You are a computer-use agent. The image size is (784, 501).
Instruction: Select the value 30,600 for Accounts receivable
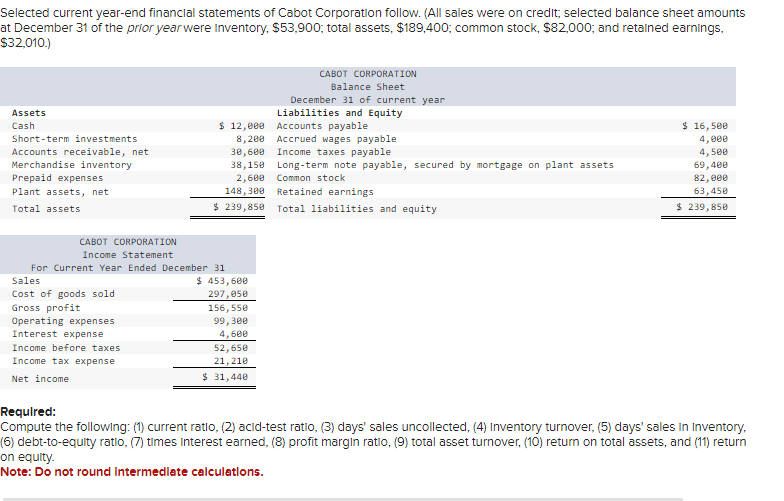248,152
